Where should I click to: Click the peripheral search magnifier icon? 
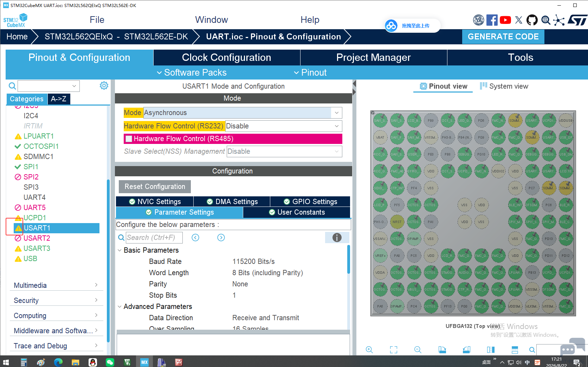[12, 86]
